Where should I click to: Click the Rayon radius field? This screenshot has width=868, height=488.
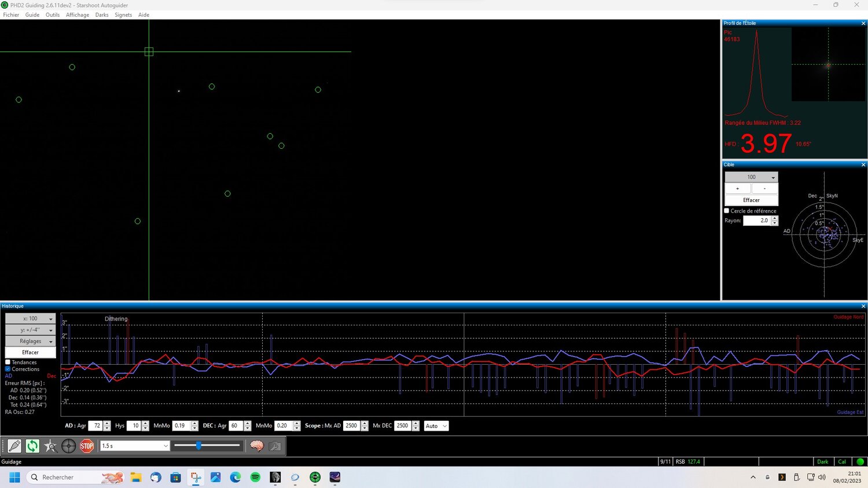(x=757, y=221)
